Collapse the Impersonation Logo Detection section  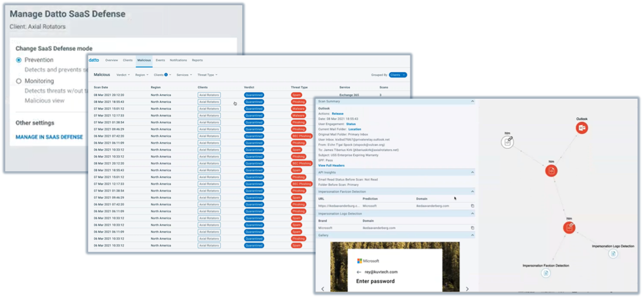(x=472, y=213)
